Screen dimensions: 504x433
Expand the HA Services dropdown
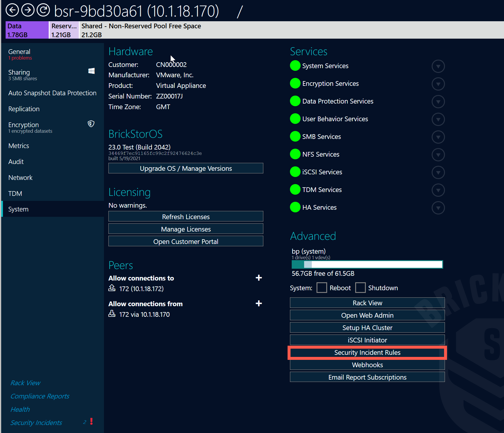pyautogui.click(x=438, y=208)
